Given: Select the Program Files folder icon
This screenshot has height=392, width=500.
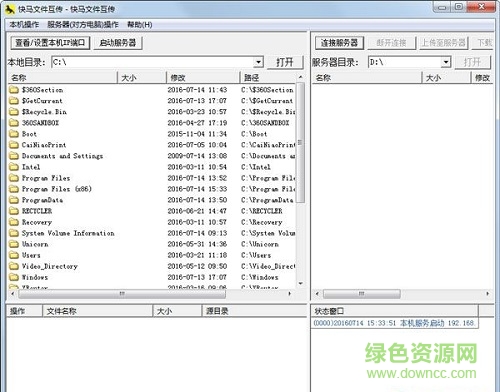Looking at the screenshot, I should (x=14, y=178).
